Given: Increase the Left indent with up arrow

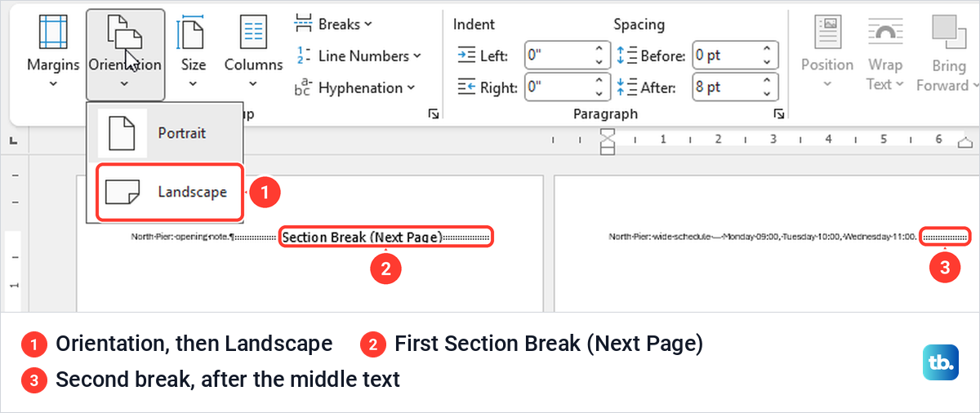Looking at the screenshot, I should [x=599, y=49].
